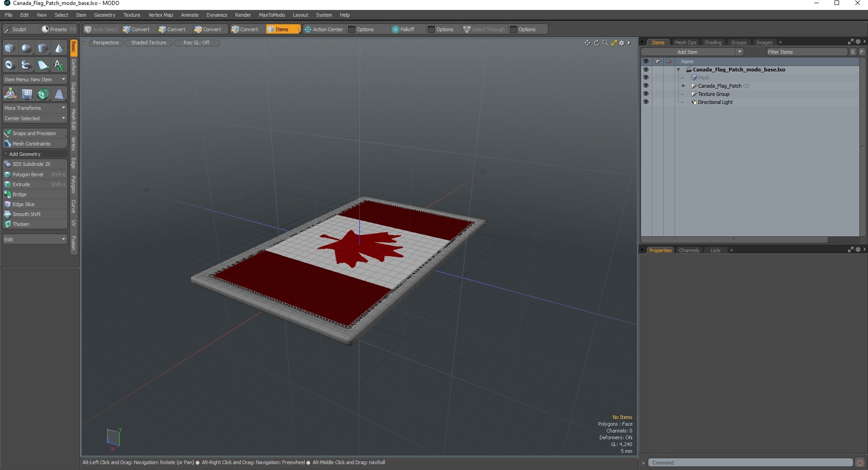Maximize the viewport with the expand icon
This screenshot has height=470, width=868.
pyautogui.click(x=614, y=43)
